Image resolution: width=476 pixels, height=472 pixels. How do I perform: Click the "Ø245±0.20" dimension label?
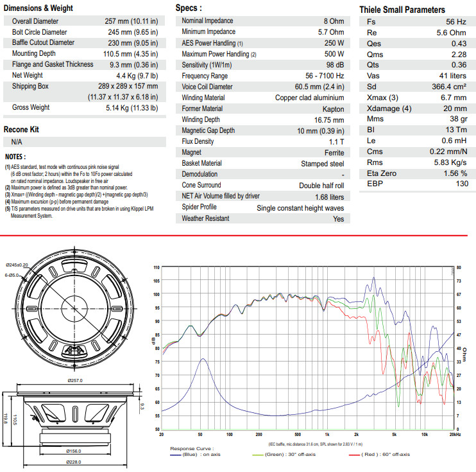coord(17,265)
